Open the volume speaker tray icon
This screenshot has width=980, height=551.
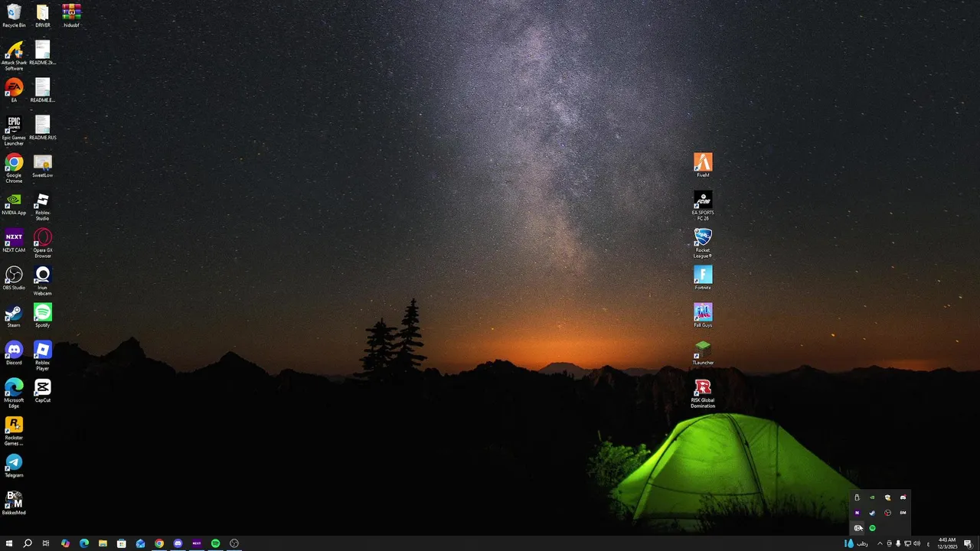[x=916, y=543]
